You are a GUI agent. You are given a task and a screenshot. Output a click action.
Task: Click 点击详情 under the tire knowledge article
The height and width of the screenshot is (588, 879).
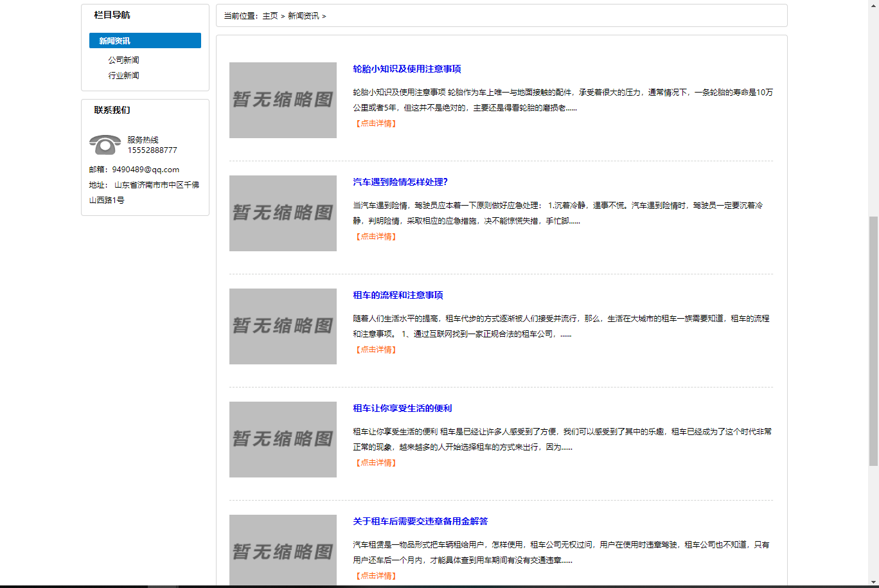click(375, 123)
